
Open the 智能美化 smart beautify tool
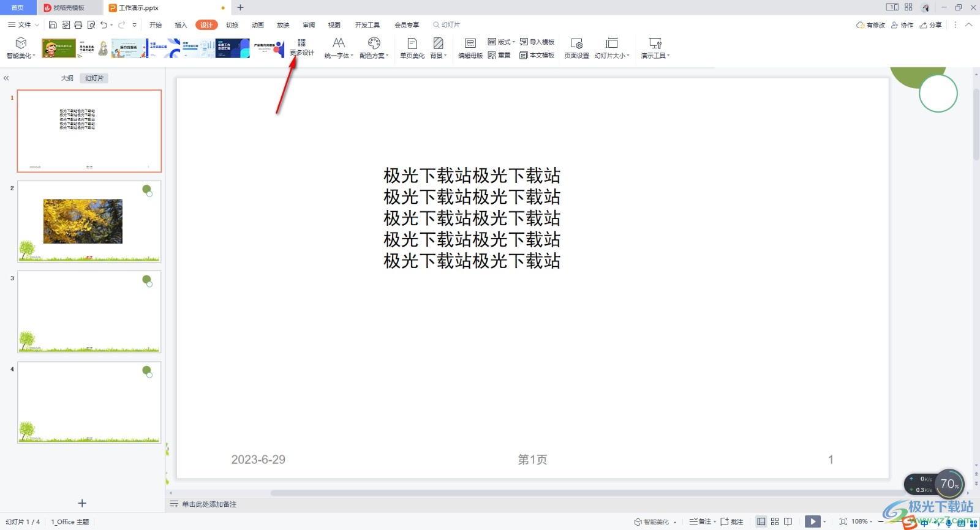(x=21, y=48)
